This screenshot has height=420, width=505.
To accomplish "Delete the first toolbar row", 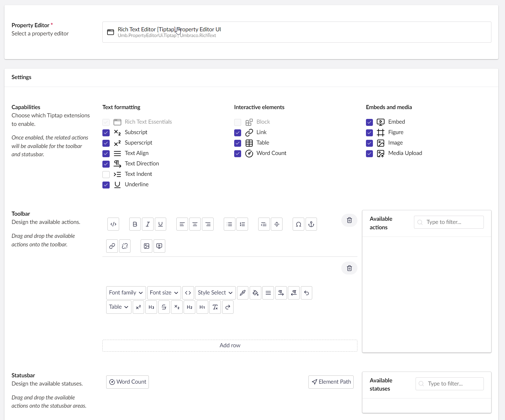I will coord(349,220).
